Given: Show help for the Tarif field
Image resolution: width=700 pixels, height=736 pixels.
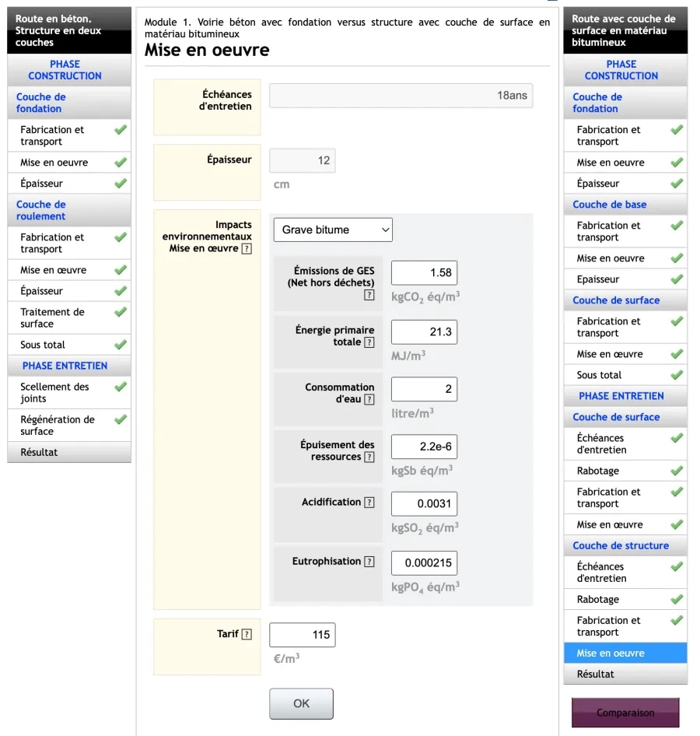Looking at the screenshot, I should point(247,634).
